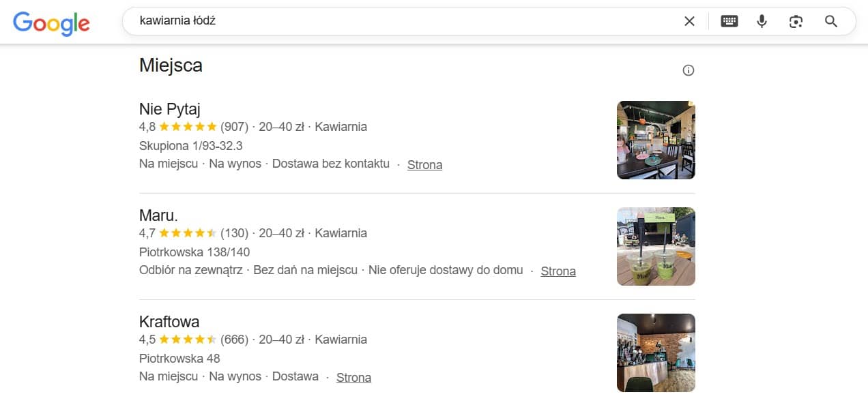868x420 pixels.
Task: View the Nie Pytaj photo thumbnail
Action: 656,140
